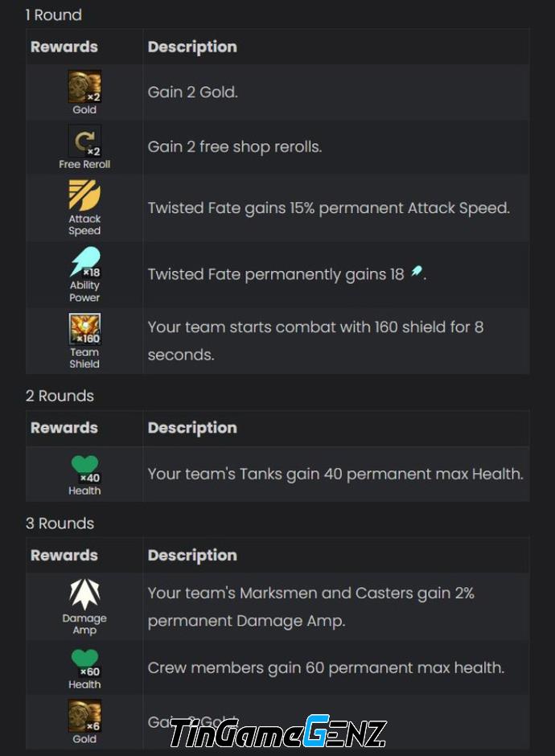Click the '2 Rounds' section heading

pyautogui.click(x=60, y=396)
